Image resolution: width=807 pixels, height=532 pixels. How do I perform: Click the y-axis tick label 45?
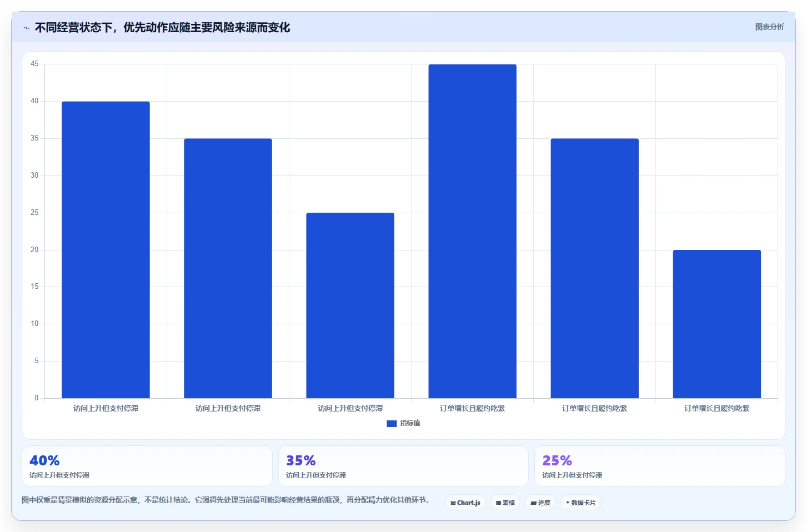(x=34, y=64)
